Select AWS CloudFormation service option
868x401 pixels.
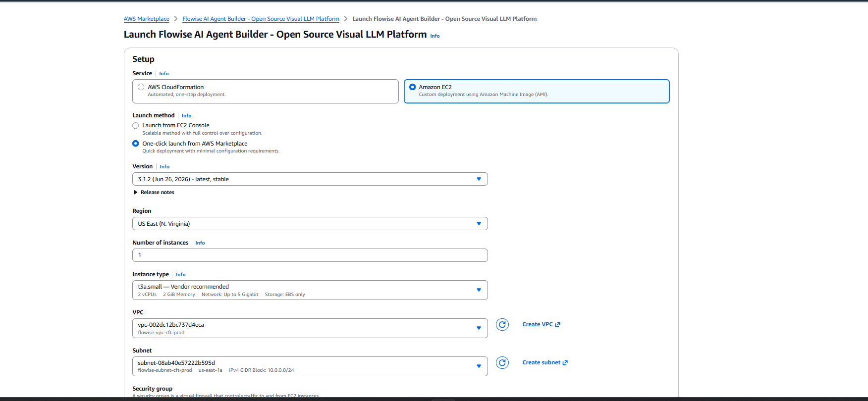(266, 91)
